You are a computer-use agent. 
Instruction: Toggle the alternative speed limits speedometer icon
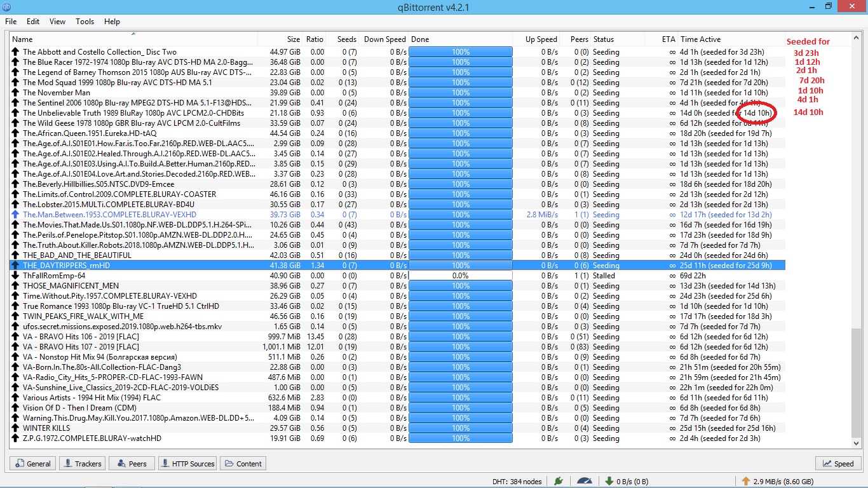pos(585,481)
